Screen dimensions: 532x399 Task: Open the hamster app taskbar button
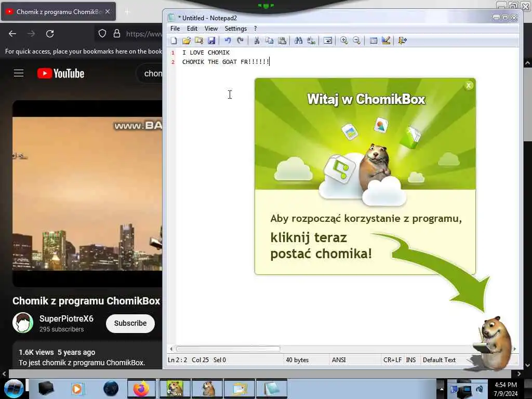(208, 389)
